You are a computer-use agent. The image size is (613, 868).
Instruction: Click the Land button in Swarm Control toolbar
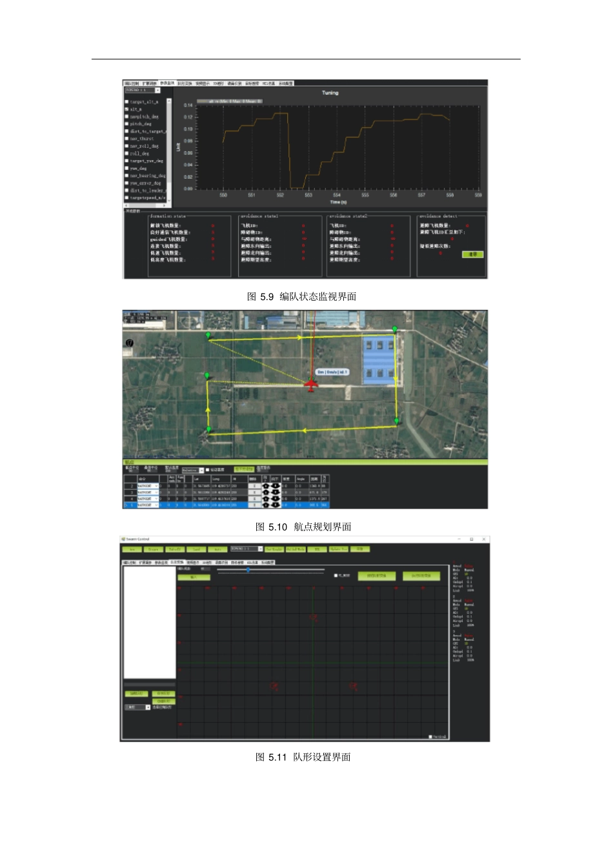point(197,549)
